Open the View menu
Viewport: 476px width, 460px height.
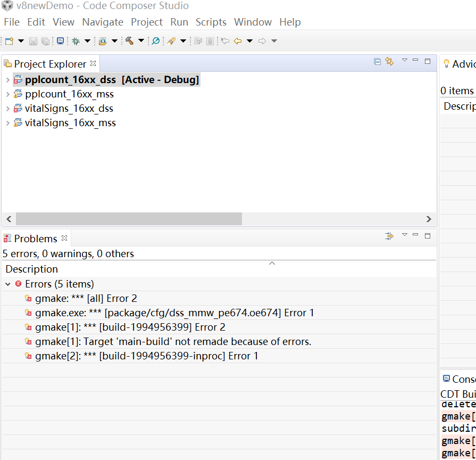tap(63, 22)
